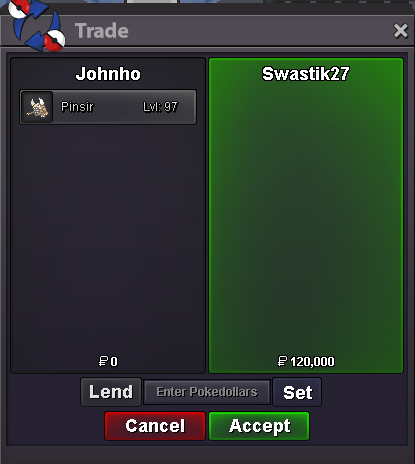Cancel the trade
The width and height of the screenshot is (415, 464).
coord(155,426)
